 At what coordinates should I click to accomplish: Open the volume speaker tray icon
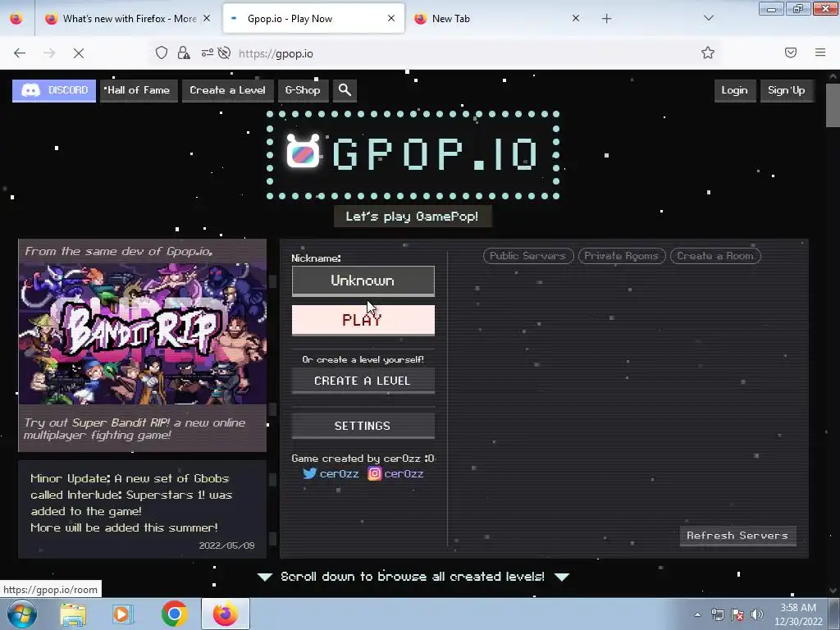[757, 614]
